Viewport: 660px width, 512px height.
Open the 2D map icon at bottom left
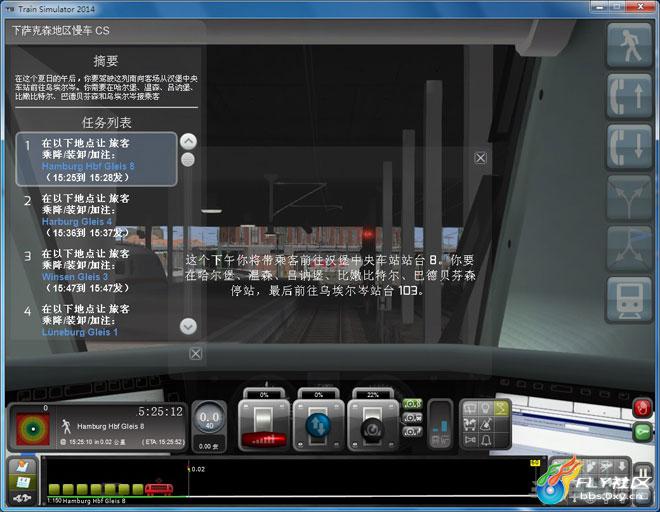point(23,466)
